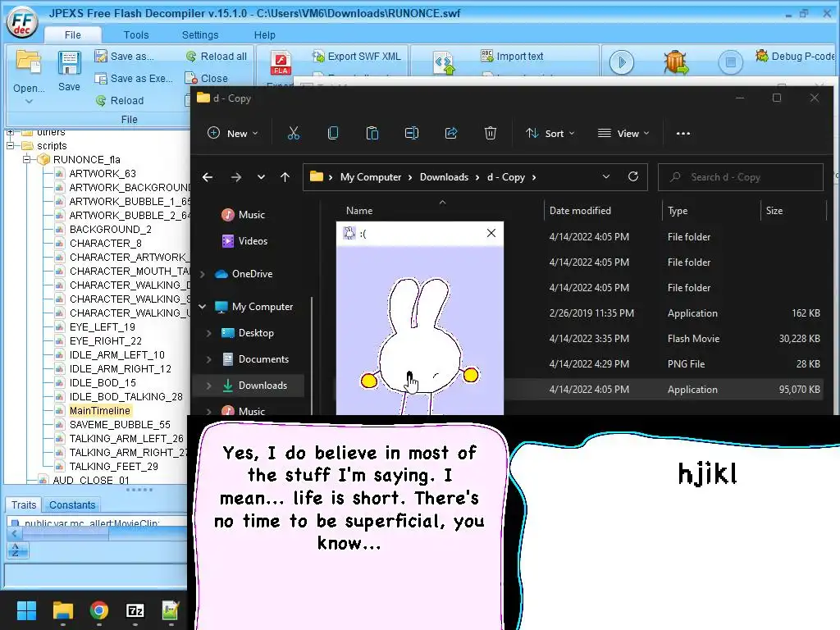The image size is (840, 630).
Task: Select EYE_RIGHT_22 script
Action: pyautogui.click(x=106, y=340)
